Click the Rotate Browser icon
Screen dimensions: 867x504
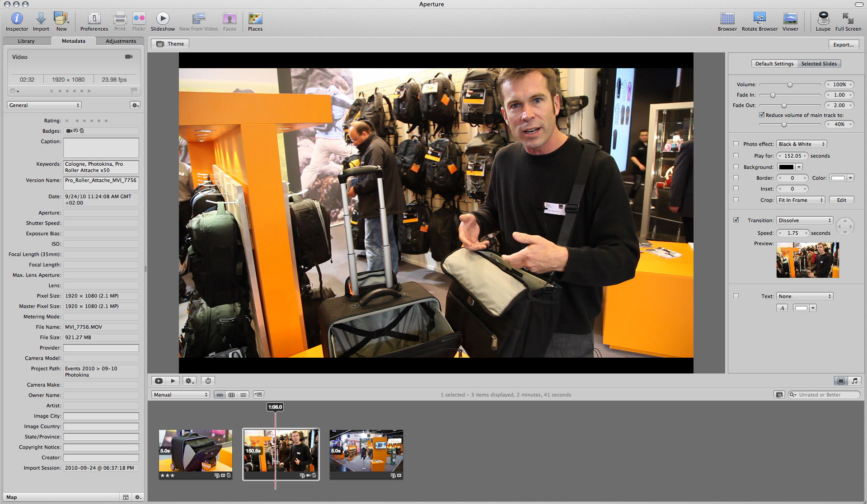click(x=759, y=19)
